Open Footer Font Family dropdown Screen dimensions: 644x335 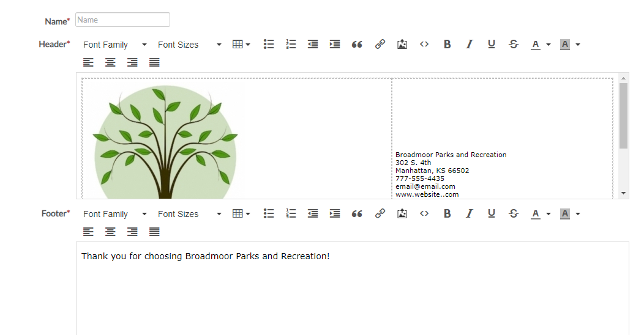pyautogui.click(x=114, y=214)
